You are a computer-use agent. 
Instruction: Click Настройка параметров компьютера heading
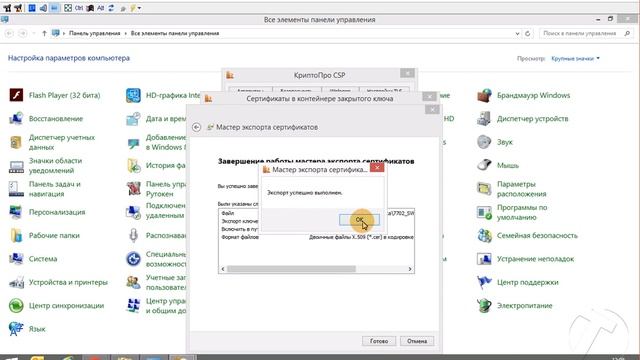pos(69,58)
